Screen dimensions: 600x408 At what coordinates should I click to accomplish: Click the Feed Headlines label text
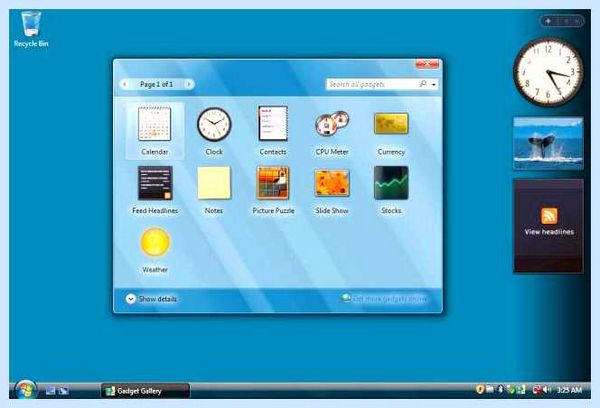point(155,211)
